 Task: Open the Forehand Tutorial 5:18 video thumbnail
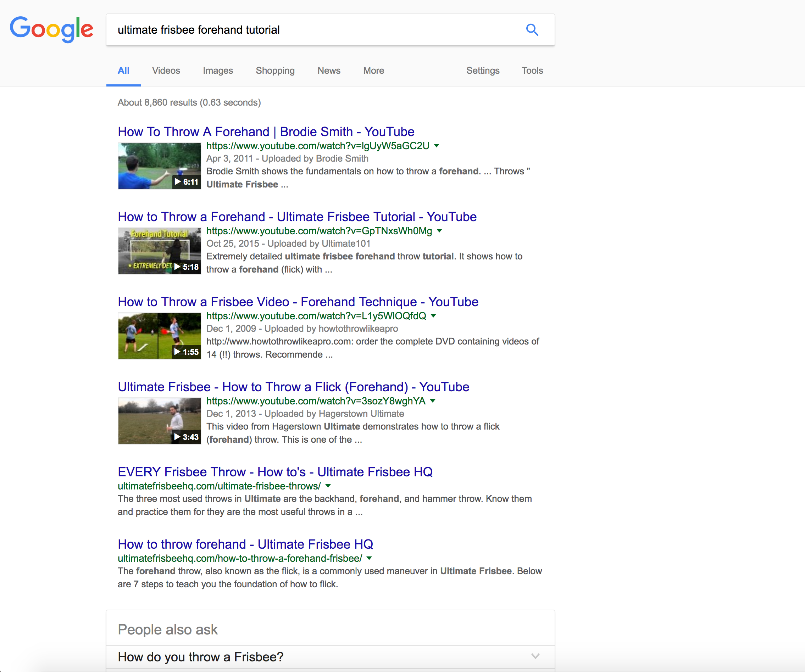159,251
